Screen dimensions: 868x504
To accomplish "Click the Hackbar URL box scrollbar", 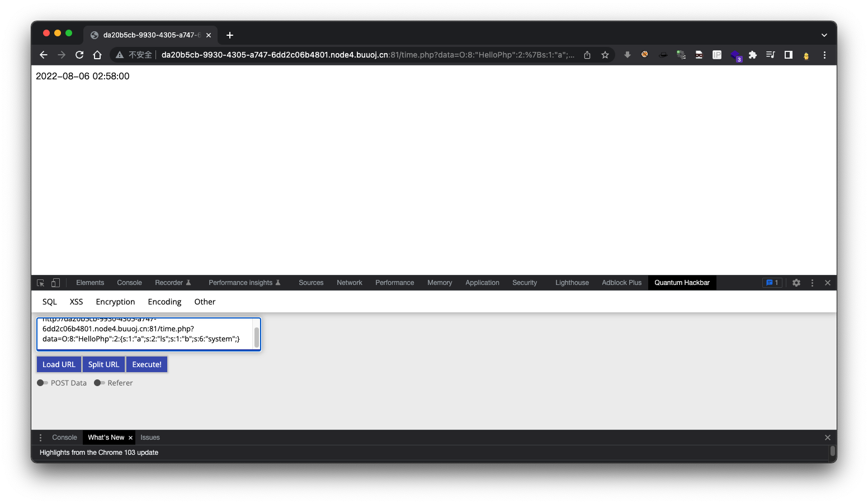I will [257, 337].
